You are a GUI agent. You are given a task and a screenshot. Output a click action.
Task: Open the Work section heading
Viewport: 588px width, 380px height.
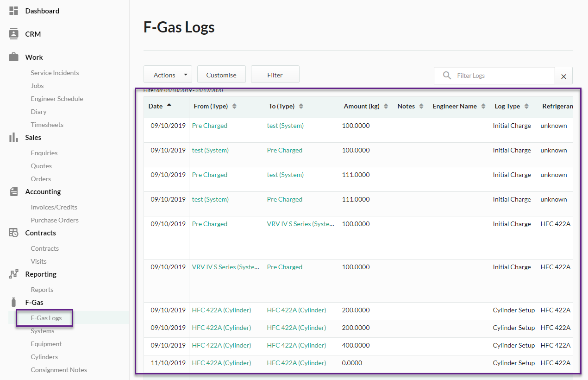click(x=34, y=57)
